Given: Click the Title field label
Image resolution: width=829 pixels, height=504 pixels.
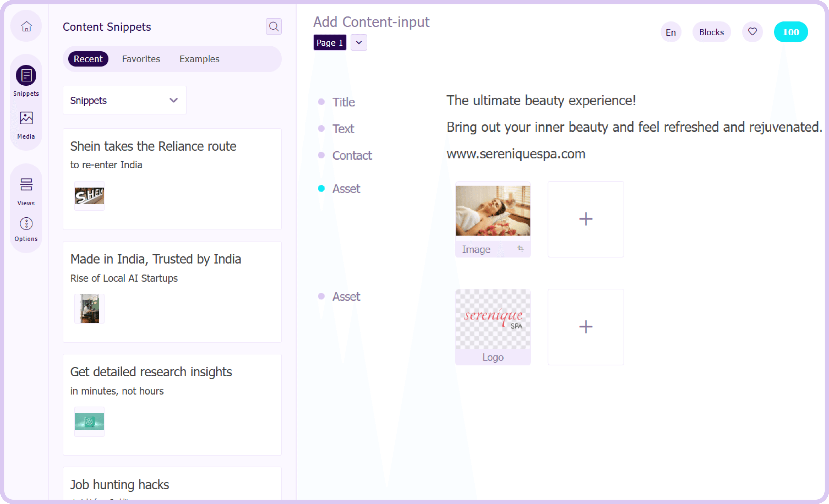Looking at the screenshot, I should click(x=343, y=102).
